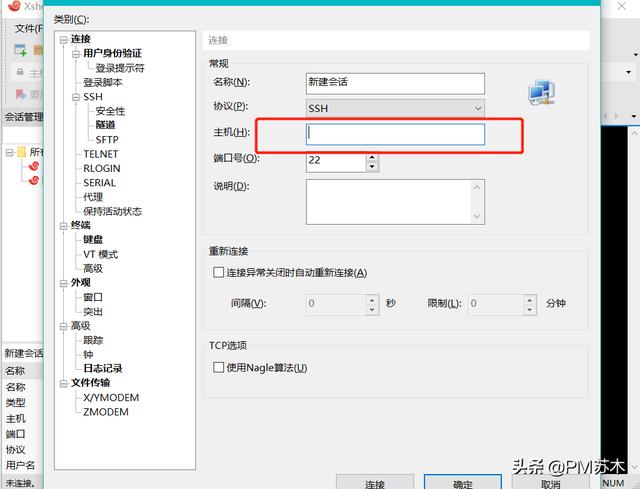
Task: Decrease the 限制 limit value
Action: pyautogui.click(x=529, y=309)
